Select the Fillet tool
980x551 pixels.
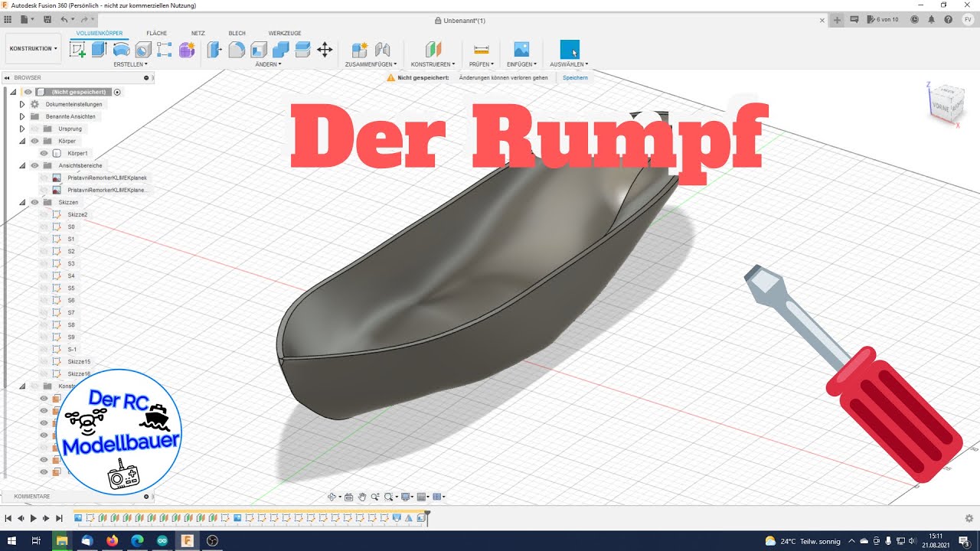click(237, 50)
